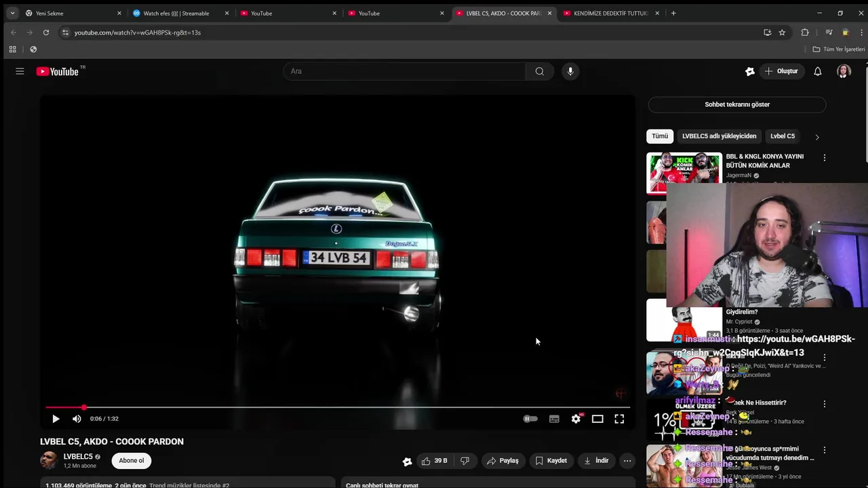Open the YouTube guide hamburger menu
This screenshot has height=488, width=868.
(x=20, y=71)
